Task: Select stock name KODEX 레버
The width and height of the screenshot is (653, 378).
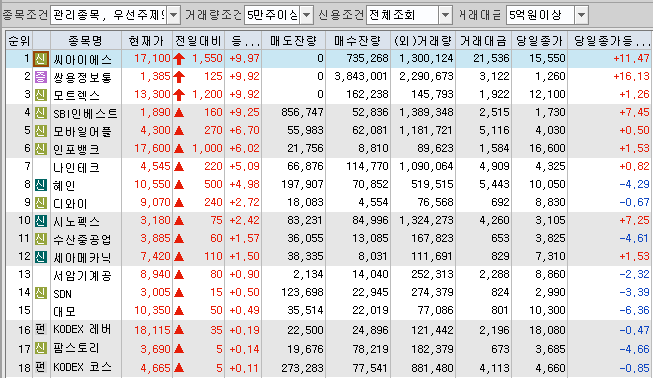Action: pos(82,330)
